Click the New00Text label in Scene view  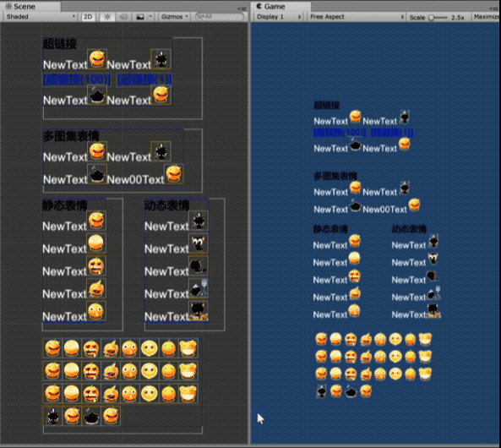point(135,180)
